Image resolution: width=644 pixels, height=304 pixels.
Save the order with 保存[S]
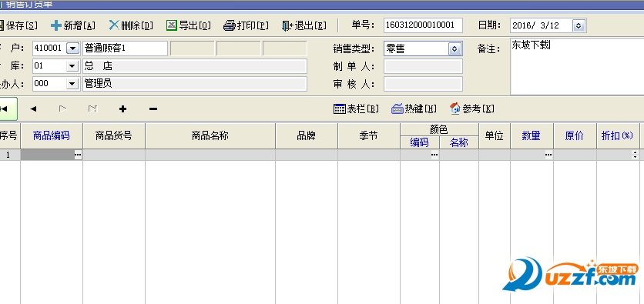click(x=18, y=25)
